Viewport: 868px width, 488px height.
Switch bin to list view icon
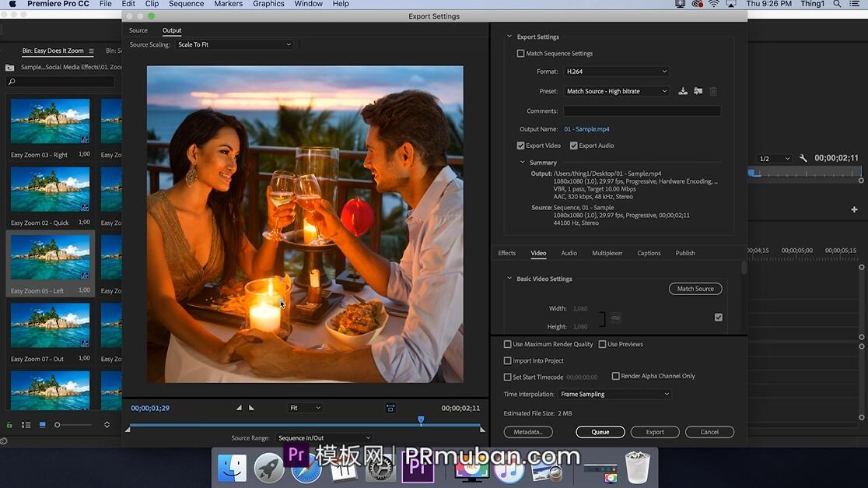pyautogui.click(x=26, y=425)
